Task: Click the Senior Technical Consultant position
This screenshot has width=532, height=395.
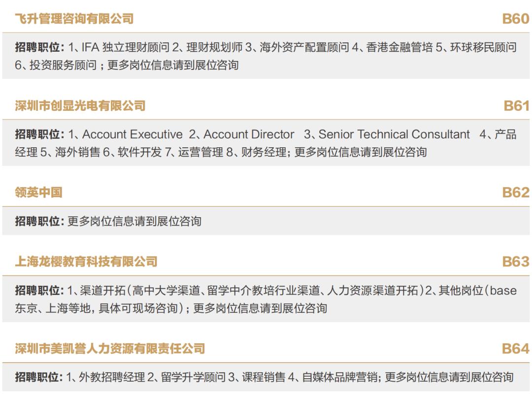Action: [394, 134]
